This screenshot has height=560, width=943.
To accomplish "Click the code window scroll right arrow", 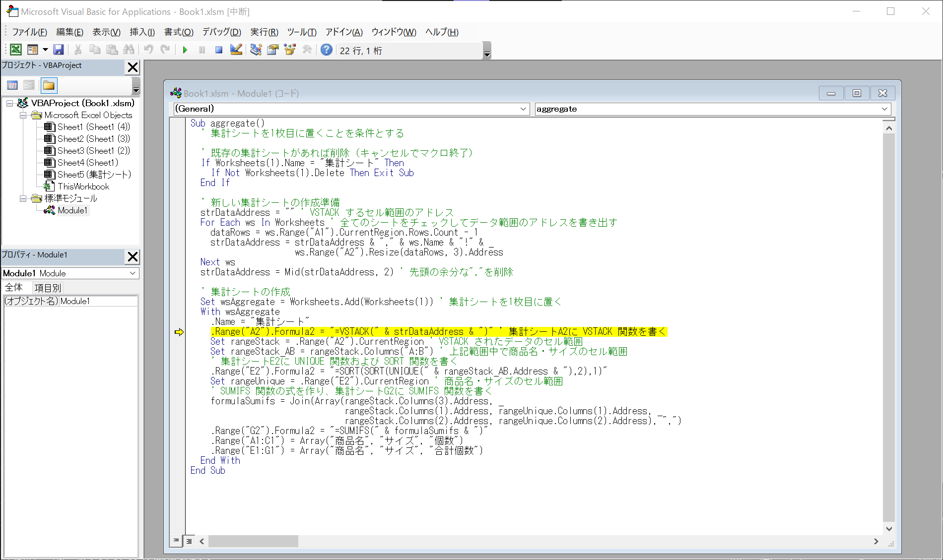I will (x=876, y=541).
